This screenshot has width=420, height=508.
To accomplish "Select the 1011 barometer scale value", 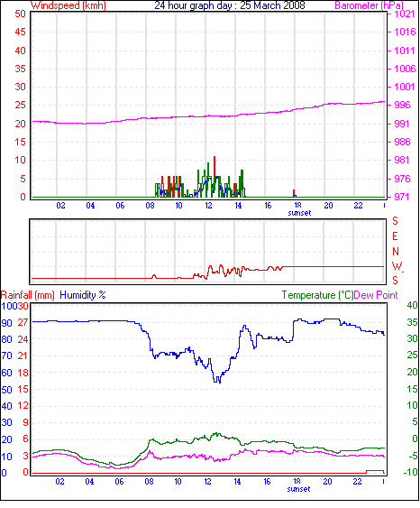I will (x=404, y=51).
